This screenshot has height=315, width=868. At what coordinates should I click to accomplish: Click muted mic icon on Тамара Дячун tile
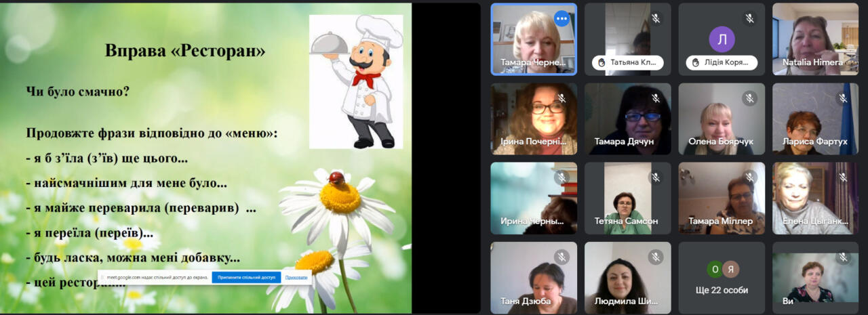656,98
